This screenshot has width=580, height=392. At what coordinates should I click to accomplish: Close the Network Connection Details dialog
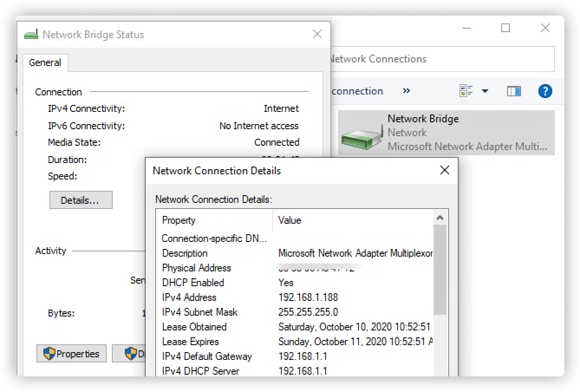coord(444,170)
